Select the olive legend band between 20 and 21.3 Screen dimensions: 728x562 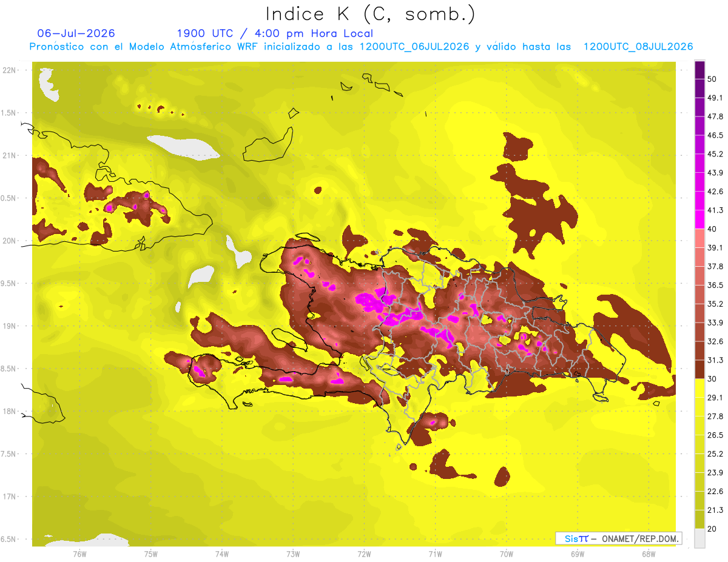pyautogui.click(x=699, y=519)
